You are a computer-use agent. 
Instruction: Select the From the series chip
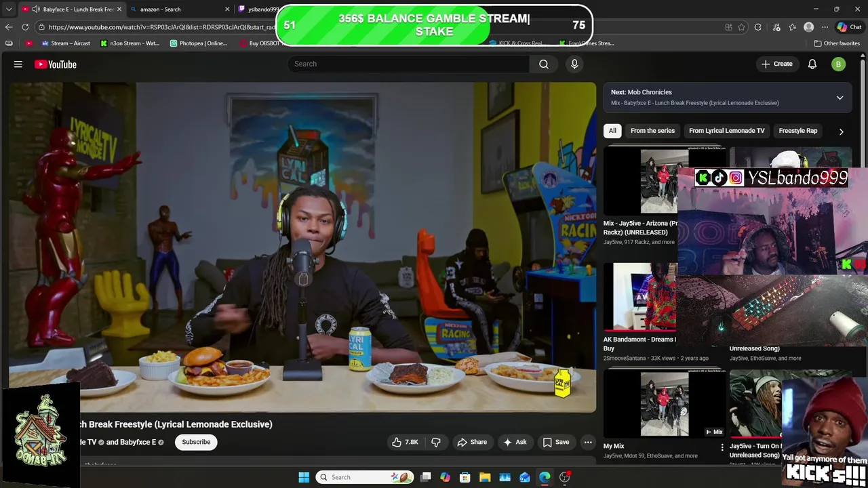pyautogui.click(x=652, y=131)
